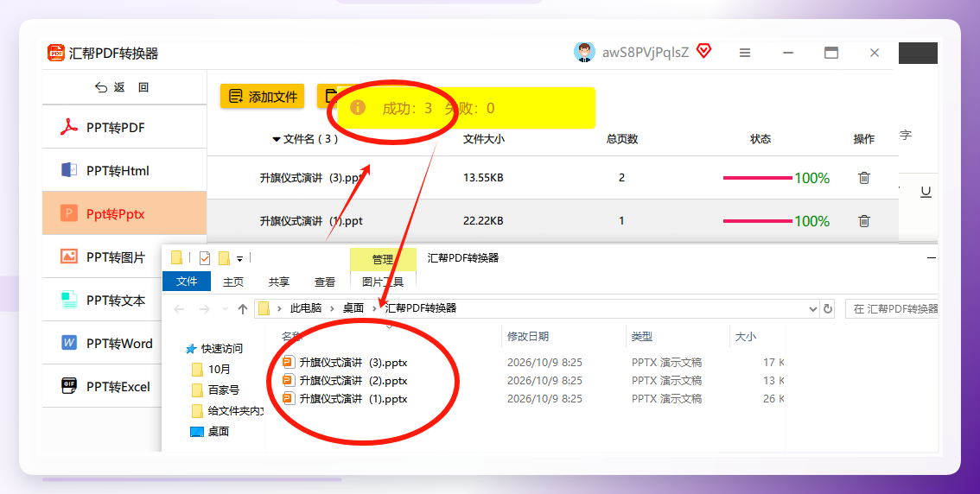The width and height of the screenshot is (980, 494).
Task: Click the 添加文件 add file button
Action: point(262,96)
